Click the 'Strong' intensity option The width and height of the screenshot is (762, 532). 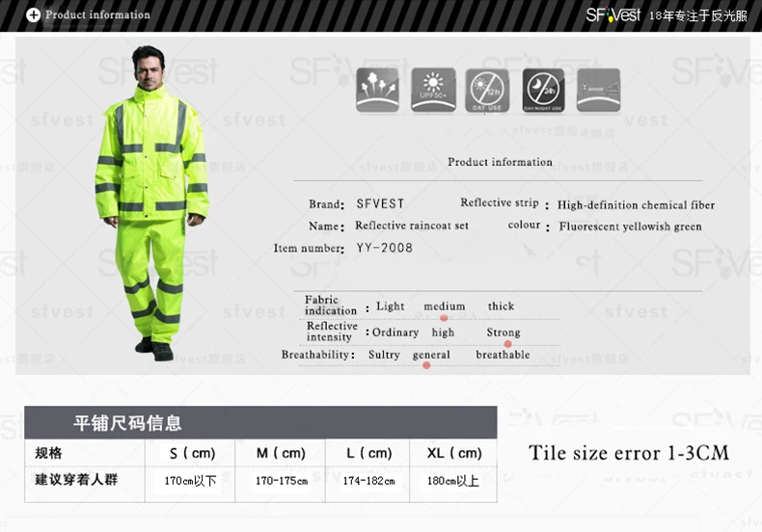[x=503, y=332]
